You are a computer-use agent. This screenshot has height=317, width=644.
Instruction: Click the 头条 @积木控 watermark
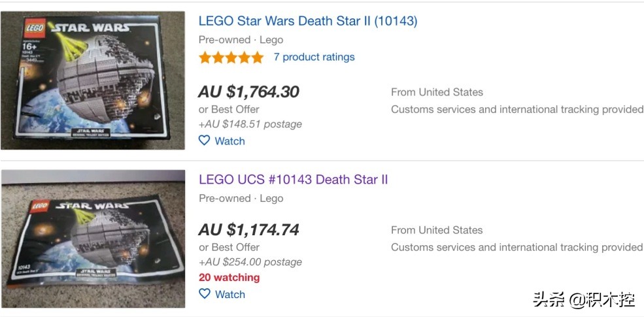583,300
